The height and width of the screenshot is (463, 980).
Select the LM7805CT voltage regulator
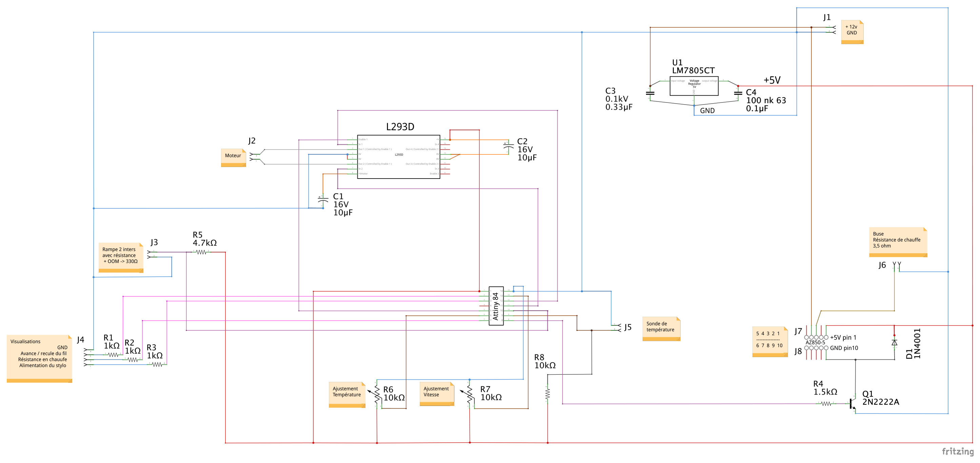(694, 86)
